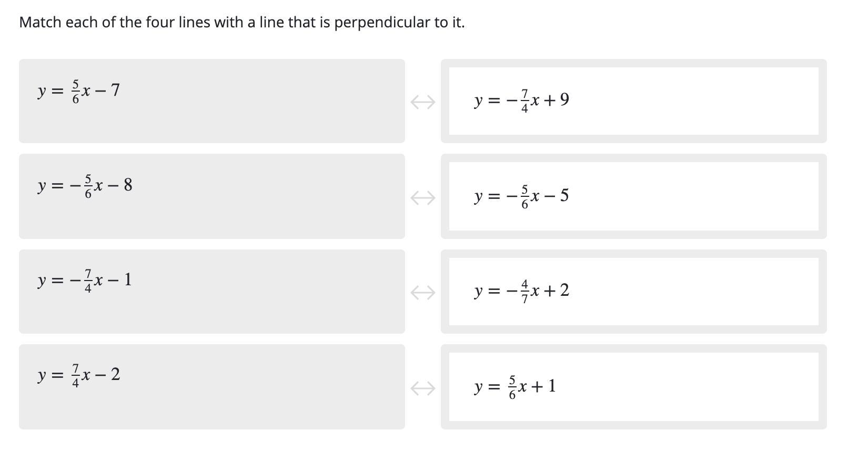
Task: Click the fraction 4/7 in the +2 equation
Action: [x=524, y=291]
